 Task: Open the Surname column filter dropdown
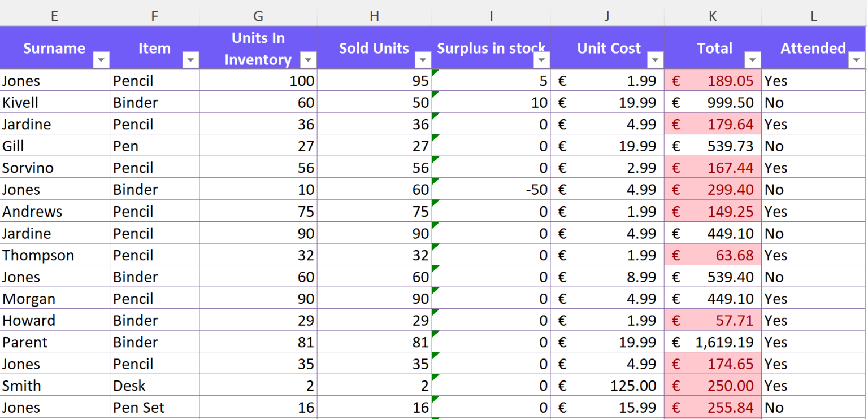click(102, 60)
